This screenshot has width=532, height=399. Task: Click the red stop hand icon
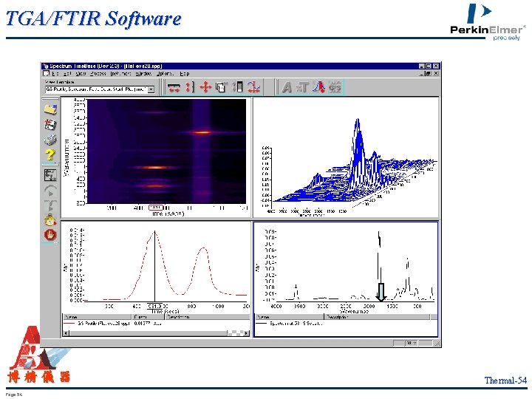point(50,235)
